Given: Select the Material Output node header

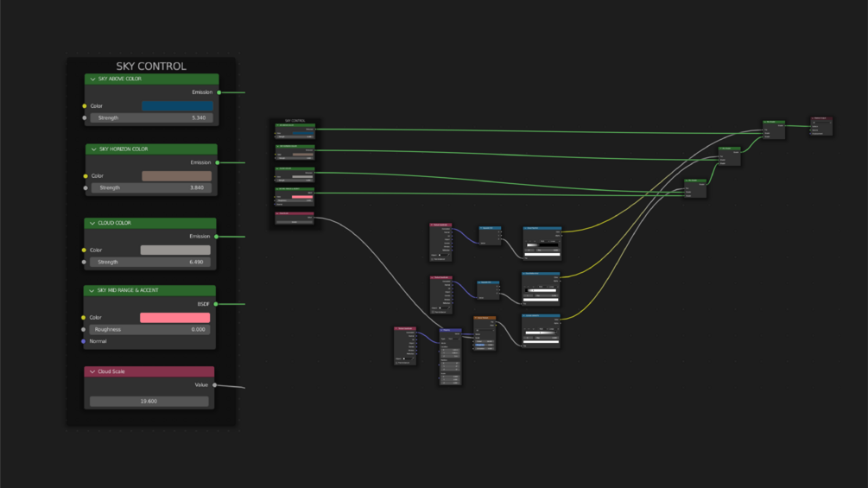Looking at the screenshot, I should click(821, 117).
